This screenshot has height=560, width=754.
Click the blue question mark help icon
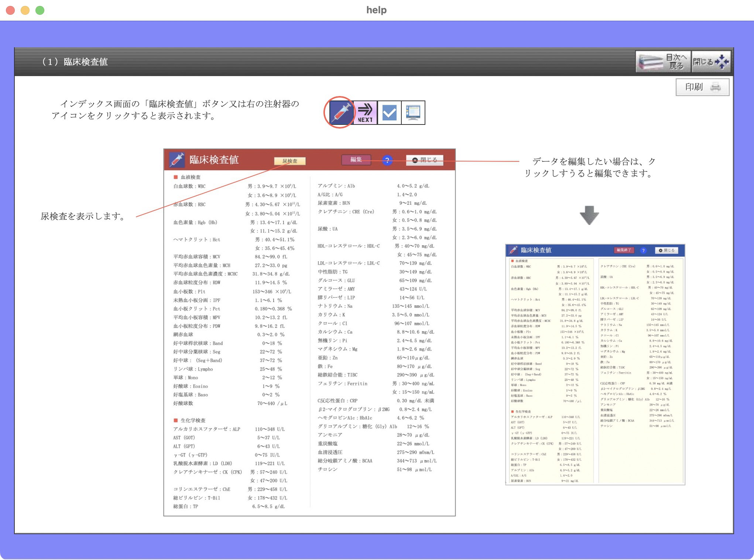(x=387, y=160)
